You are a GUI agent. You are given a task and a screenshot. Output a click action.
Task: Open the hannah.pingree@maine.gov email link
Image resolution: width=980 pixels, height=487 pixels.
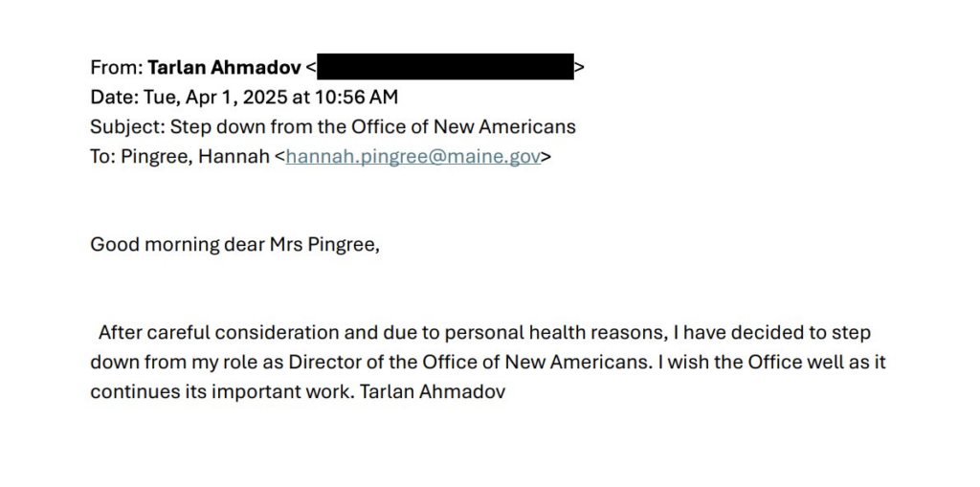413,157
